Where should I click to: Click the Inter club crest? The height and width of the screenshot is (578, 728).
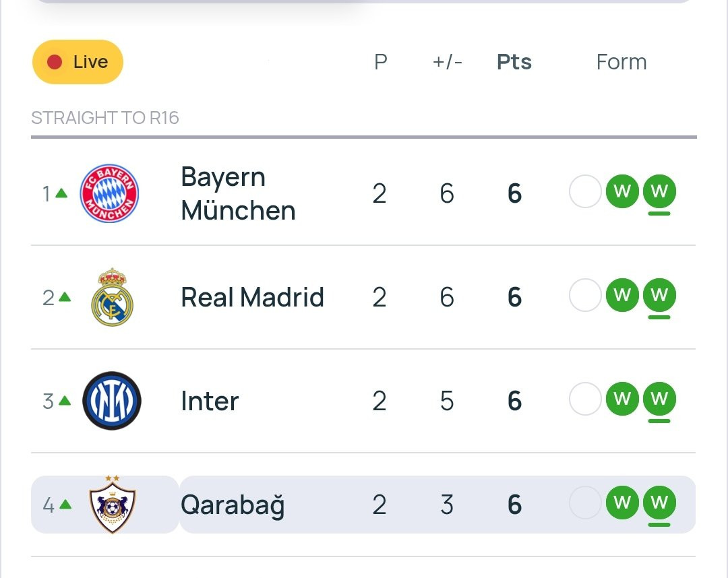[x=111, y=400]
